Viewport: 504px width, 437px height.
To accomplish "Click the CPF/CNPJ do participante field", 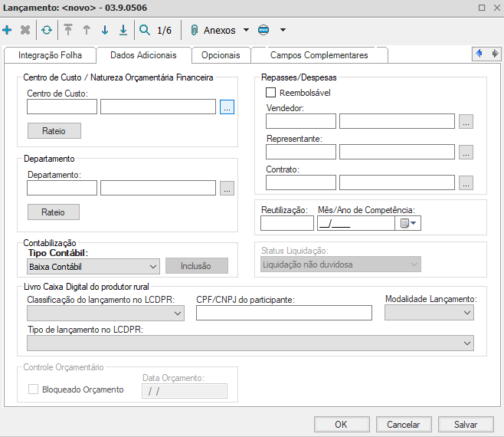I will coord(283,312).
